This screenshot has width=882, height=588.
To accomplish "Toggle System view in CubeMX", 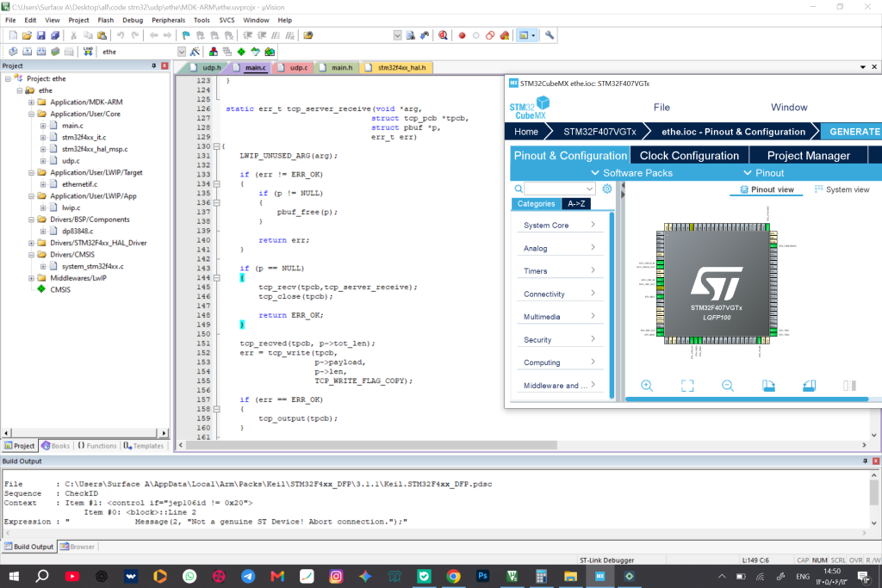I will 842,189.
